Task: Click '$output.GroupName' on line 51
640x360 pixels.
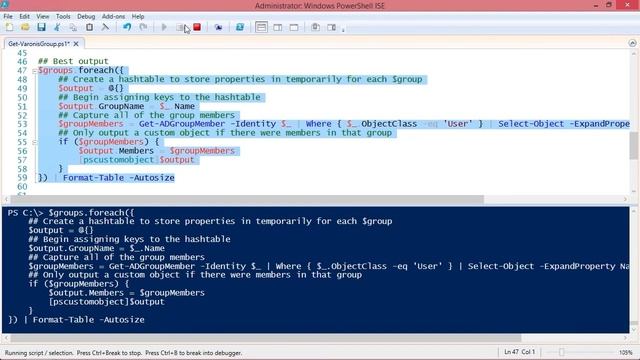Action: 101,106
